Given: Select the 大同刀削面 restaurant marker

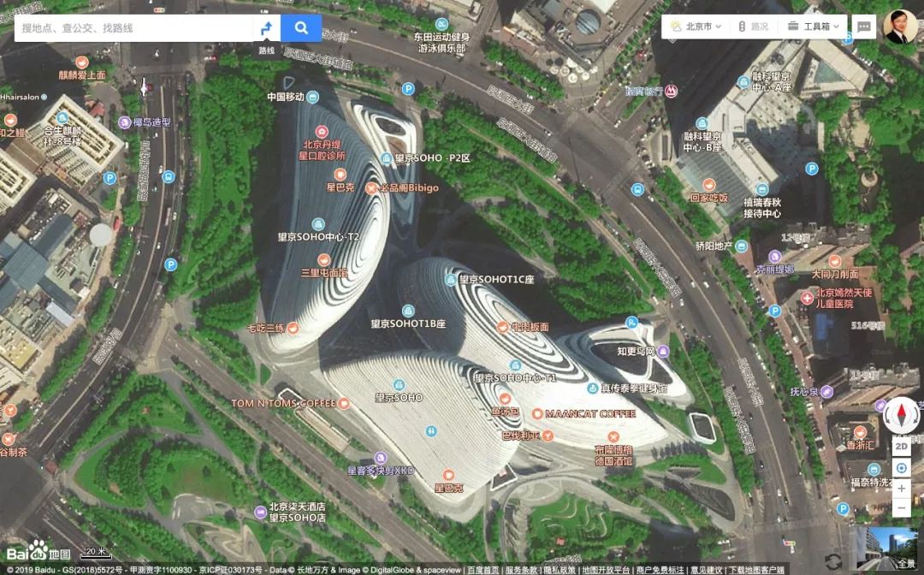Looking at the screenshot, I should pyautogui.click(x=834, y=261).
